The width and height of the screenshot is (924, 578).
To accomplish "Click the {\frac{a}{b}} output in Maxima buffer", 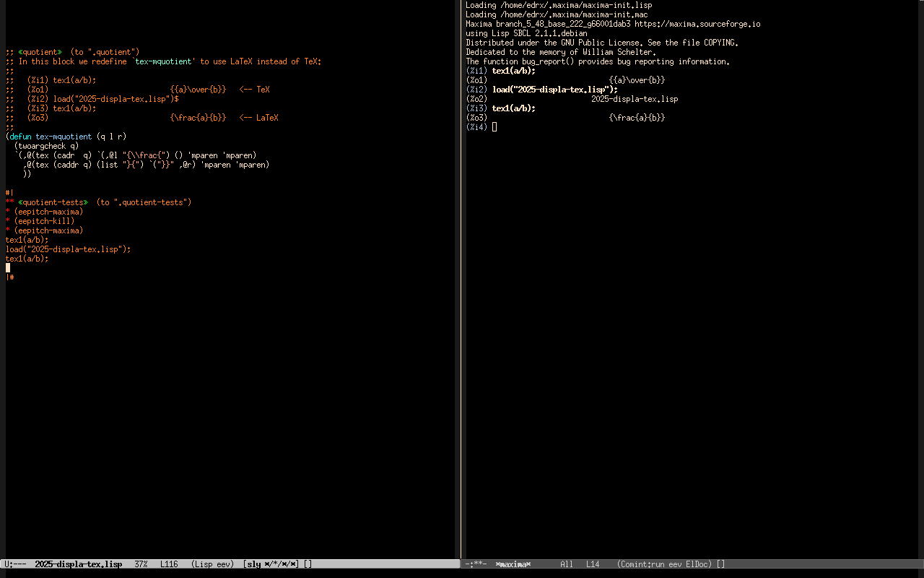I will point(637,118).
